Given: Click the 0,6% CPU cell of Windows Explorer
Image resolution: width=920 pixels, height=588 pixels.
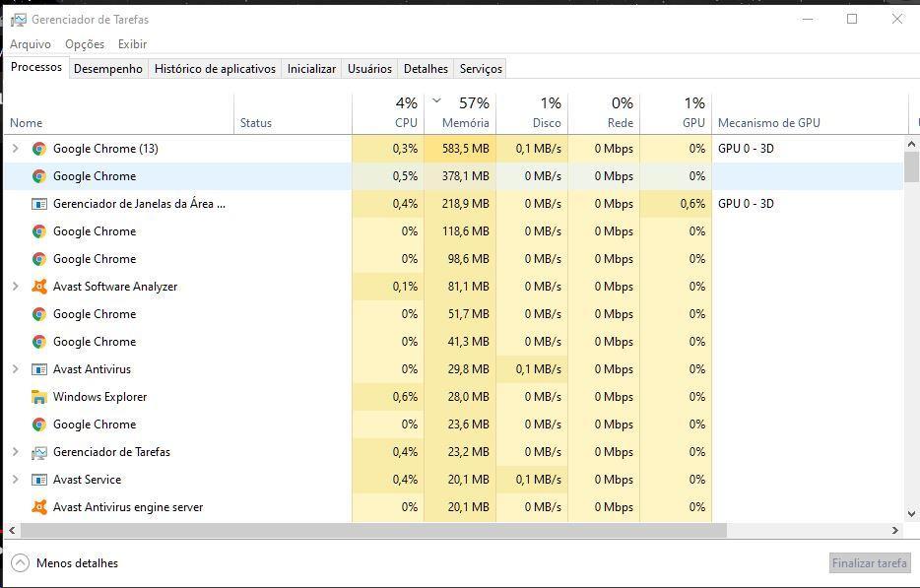Looking at the screenshot, I should tap(388, 397).
